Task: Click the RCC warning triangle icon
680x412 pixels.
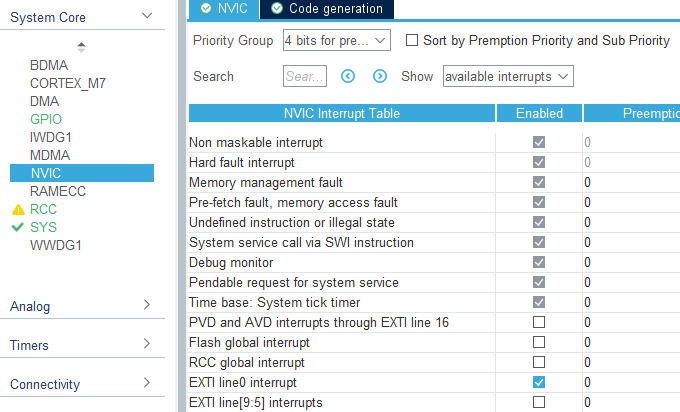Action: click(17, 210)
